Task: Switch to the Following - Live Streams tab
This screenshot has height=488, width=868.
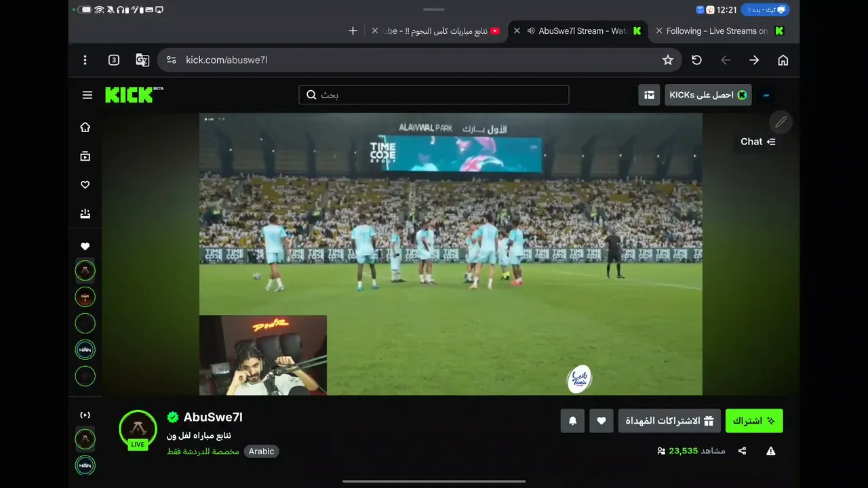Action: pos(724,30)
